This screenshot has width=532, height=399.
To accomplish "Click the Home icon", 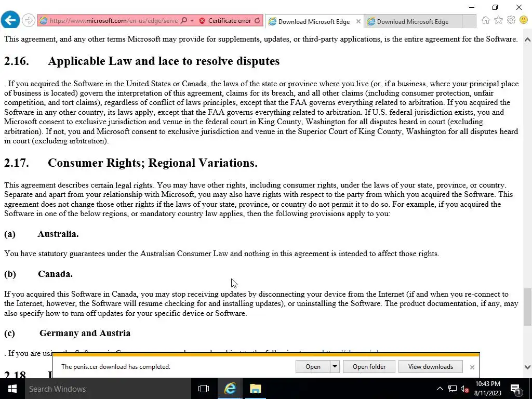I will click(486, 20).
